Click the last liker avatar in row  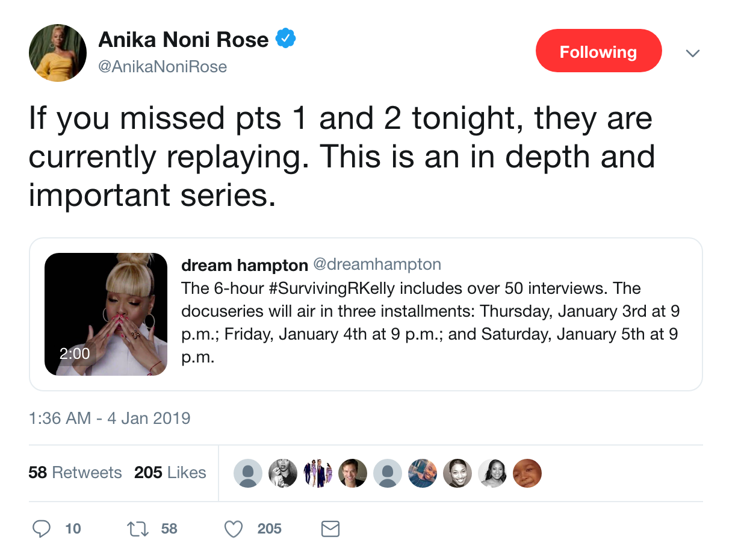click(527, 473)
